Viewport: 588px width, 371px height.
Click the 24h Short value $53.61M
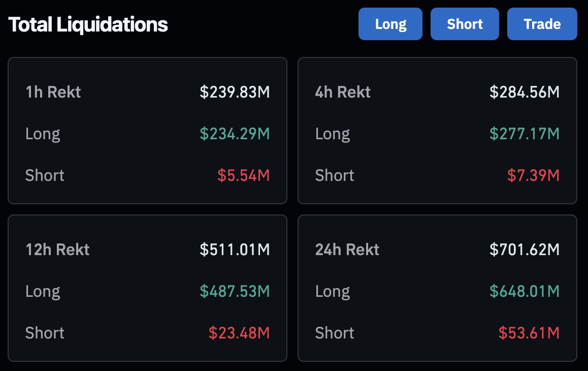[x=529, y=333]
